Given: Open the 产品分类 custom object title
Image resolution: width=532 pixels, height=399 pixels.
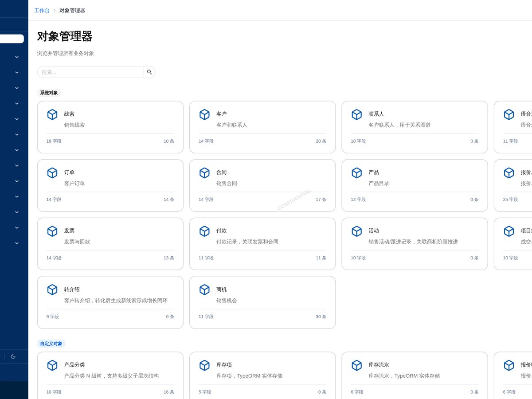Looking at the screenshot, I should pyautogui.click(x=74, y=365).
